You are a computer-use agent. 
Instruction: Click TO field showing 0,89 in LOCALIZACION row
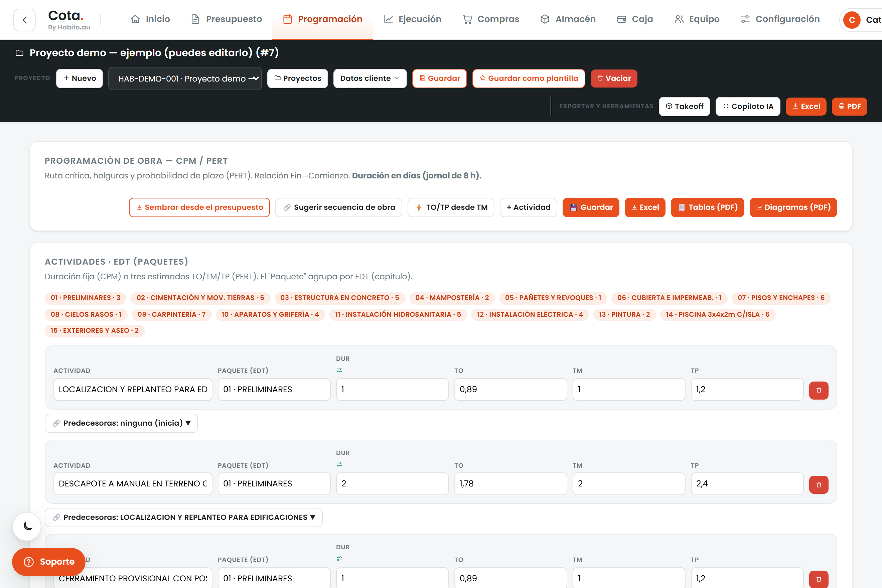point(511,390)
